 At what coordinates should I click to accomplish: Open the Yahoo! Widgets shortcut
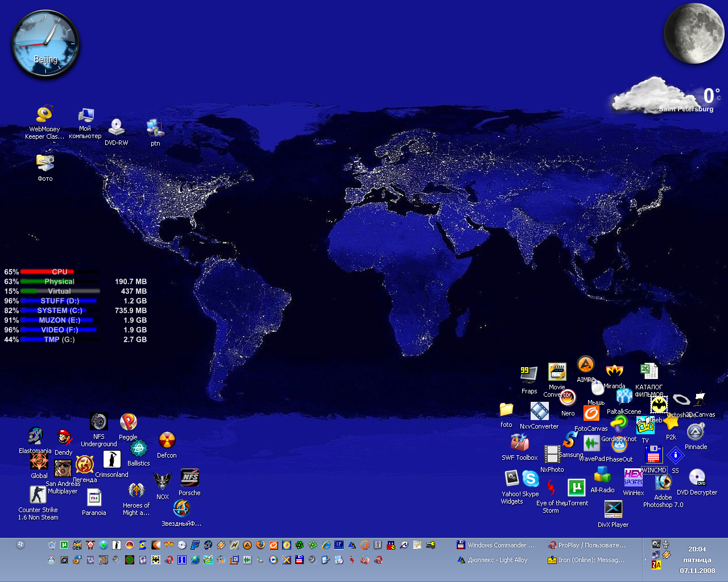pos(512,479)
